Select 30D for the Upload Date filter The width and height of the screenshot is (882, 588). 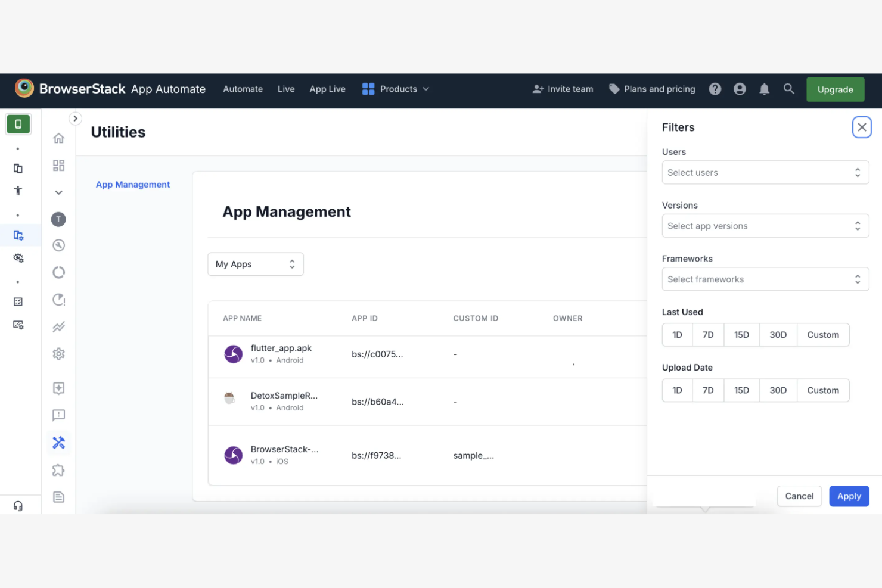[x=778, y=390]
